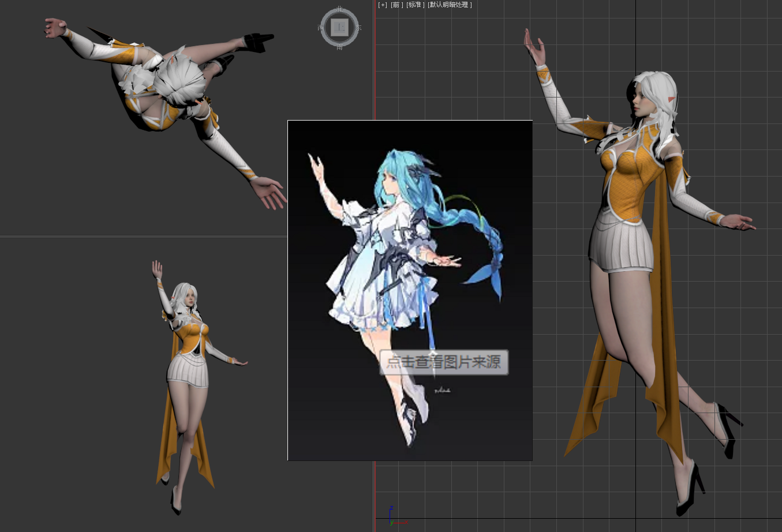The width and height of the screenshot is (782, 532).
Task: Rotate to 西 on the ViewCube compass
Action: [x=320, y=28]
